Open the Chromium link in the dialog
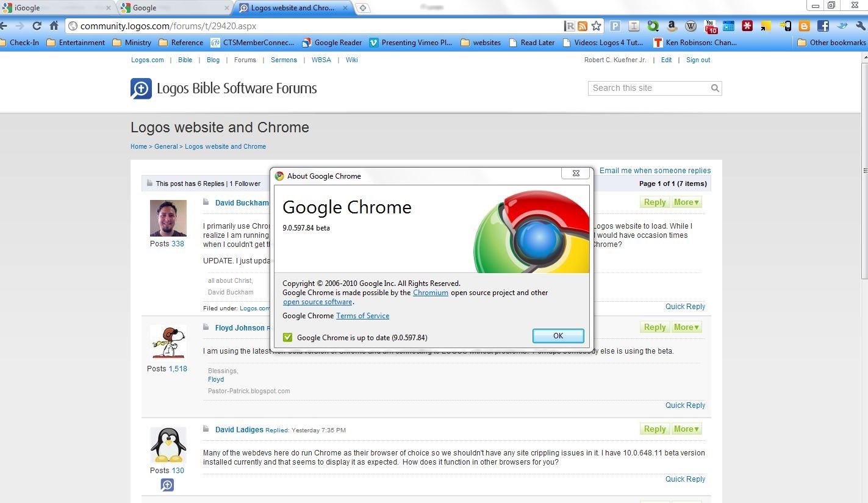The image size is (868, 503). pos(431,293)
